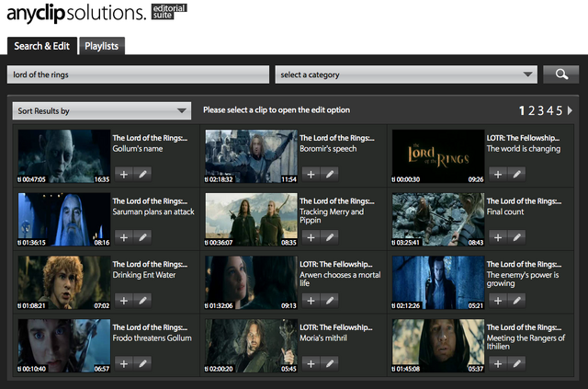Image resolution: width=588 pixels, height=389 pixels.
Task: Select Meeting the Rangers of Ithilien thumbnail
Action: [438, 346]
